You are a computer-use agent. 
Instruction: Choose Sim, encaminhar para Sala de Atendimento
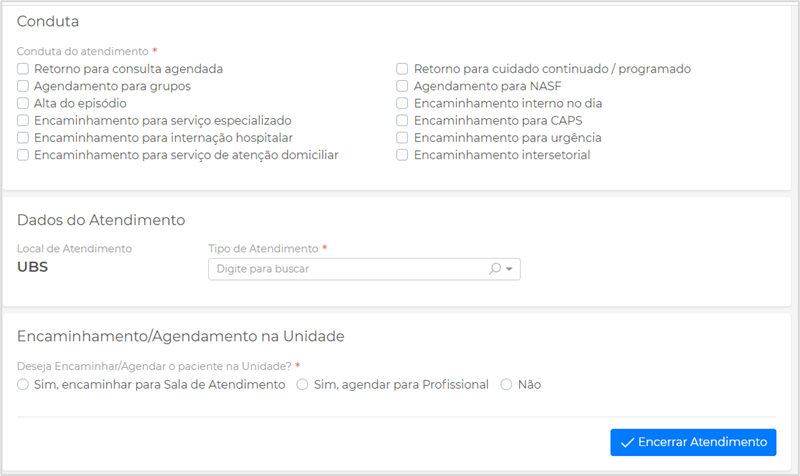coord(23,384)
